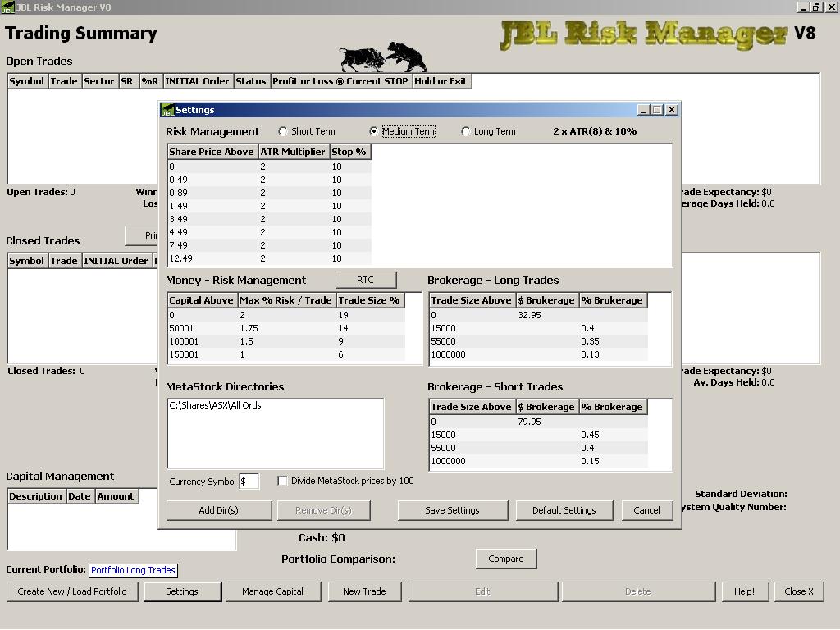Click the 0.13 long trades brokerage value
Viewport: 840px width, 630px height.
(590, 354)
